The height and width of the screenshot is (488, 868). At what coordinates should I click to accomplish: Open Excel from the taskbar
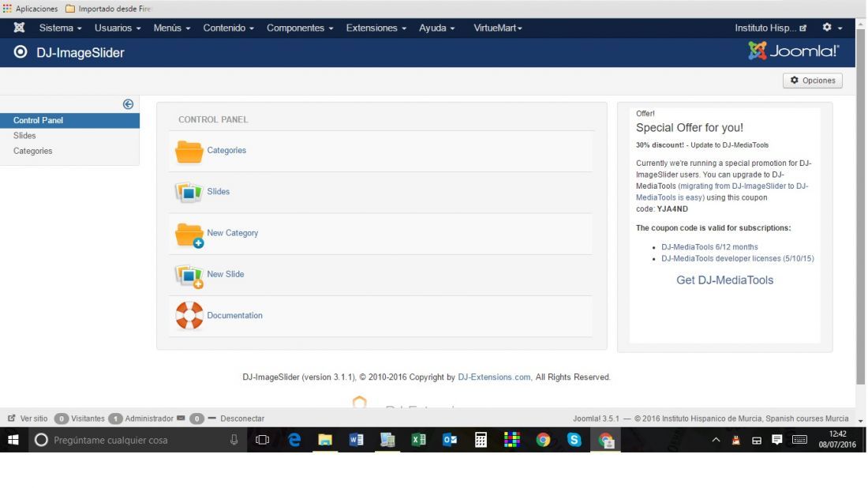pyautogui.click(x=418, y=440)
